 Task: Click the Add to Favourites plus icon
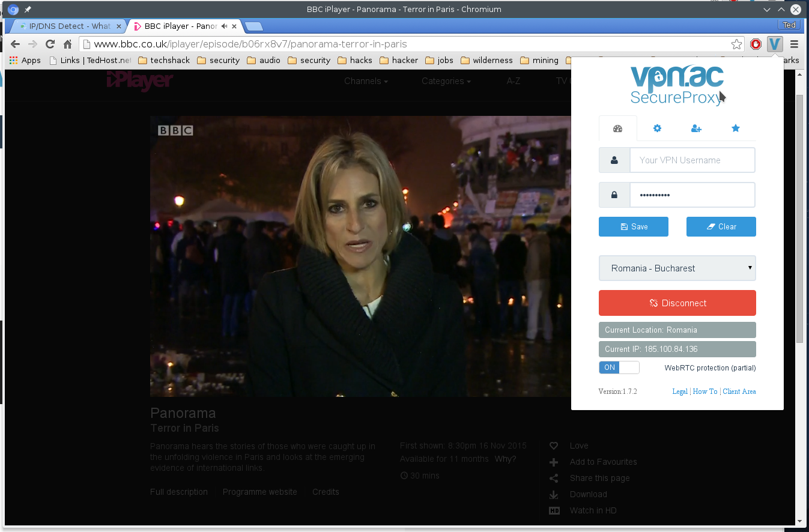pos(554,462)
